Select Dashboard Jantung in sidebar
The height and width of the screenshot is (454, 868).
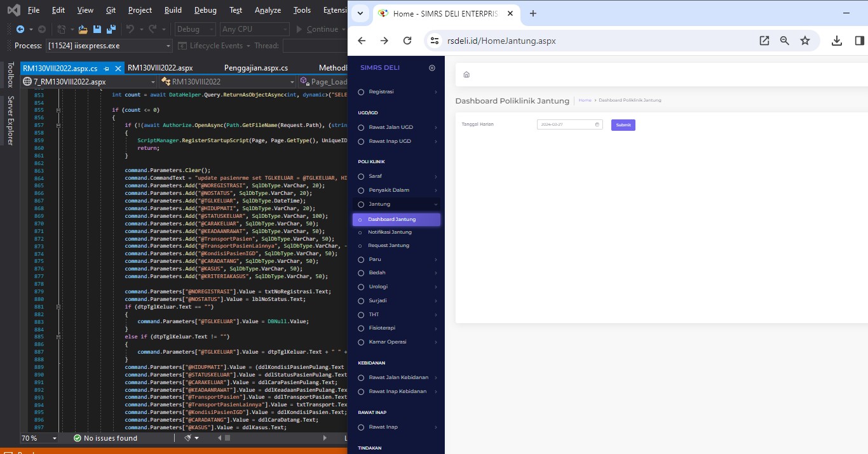[x=397, y=220]
